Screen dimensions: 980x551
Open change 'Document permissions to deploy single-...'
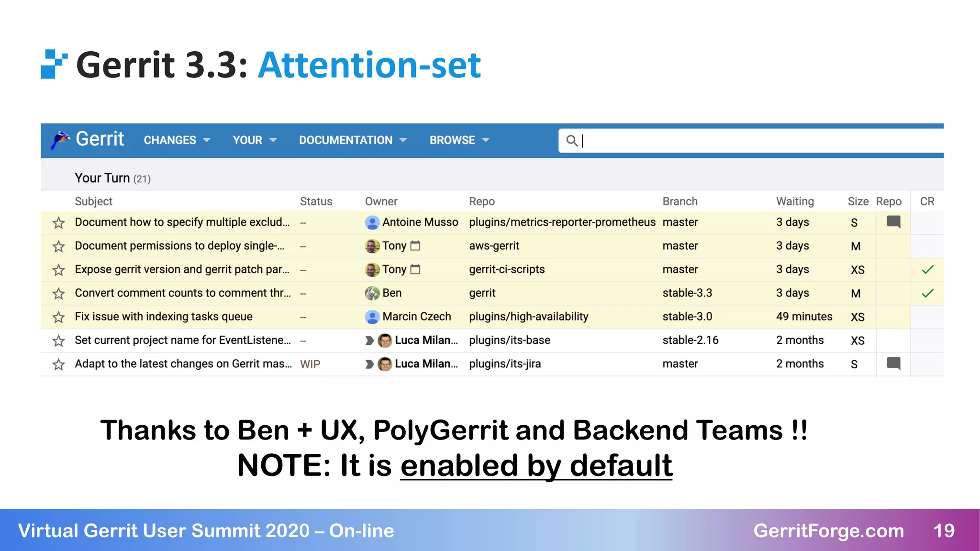(x=179, y=245)
